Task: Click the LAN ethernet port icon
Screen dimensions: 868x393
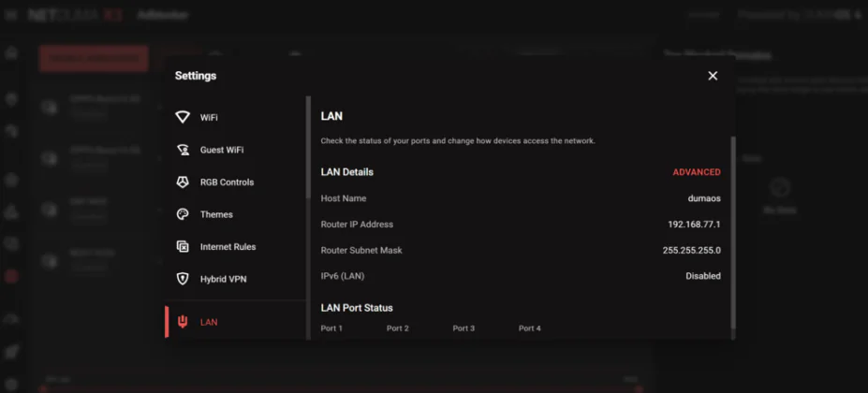Action: [183, 322]
